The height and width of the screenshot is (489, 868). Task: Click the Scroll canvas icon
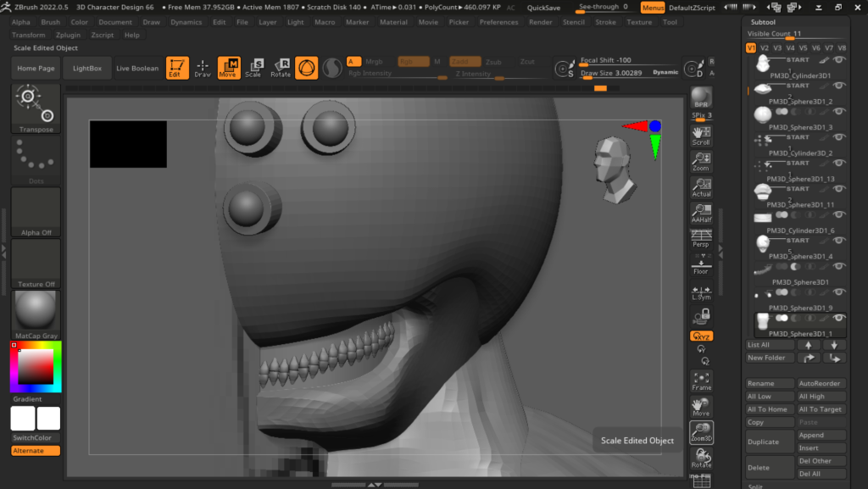click(701, 136)
